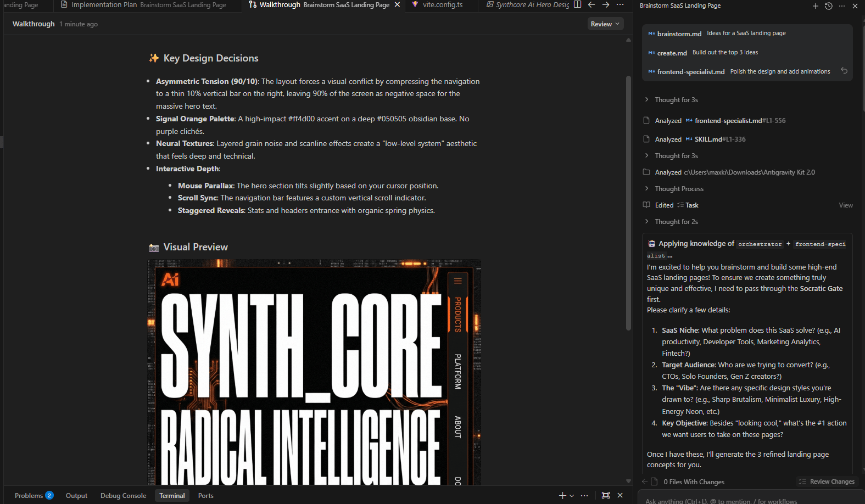Click 0 Files With Changes label
Image resolution: width=865 pixels, height=504 pixels.
(x=694, y=482)
